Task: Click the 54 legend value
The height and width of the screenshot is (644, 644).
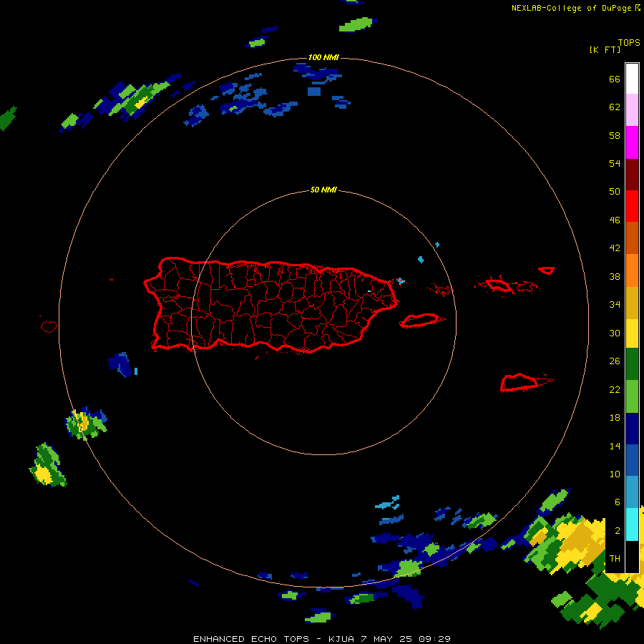Action: tap(615, 163)
